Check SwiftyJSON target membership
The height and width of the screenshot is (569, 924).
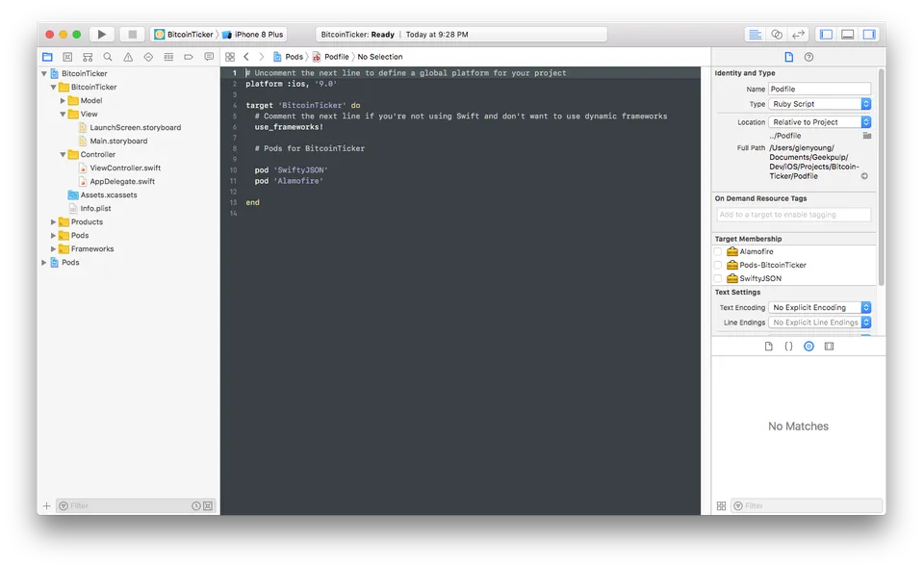716,278
